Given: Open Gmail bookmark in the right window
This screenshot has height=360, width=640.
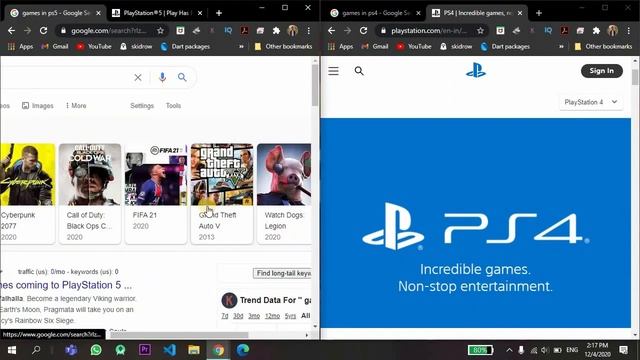Looking at the screenshot, I should point(375,47).
